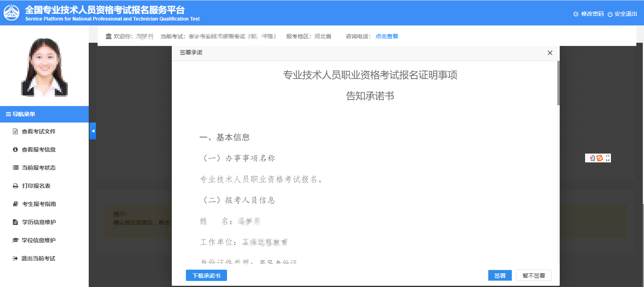644x287 pixels.
Task: Click the document icon for 学历信息维护
Action: click(x=15, y=222)
